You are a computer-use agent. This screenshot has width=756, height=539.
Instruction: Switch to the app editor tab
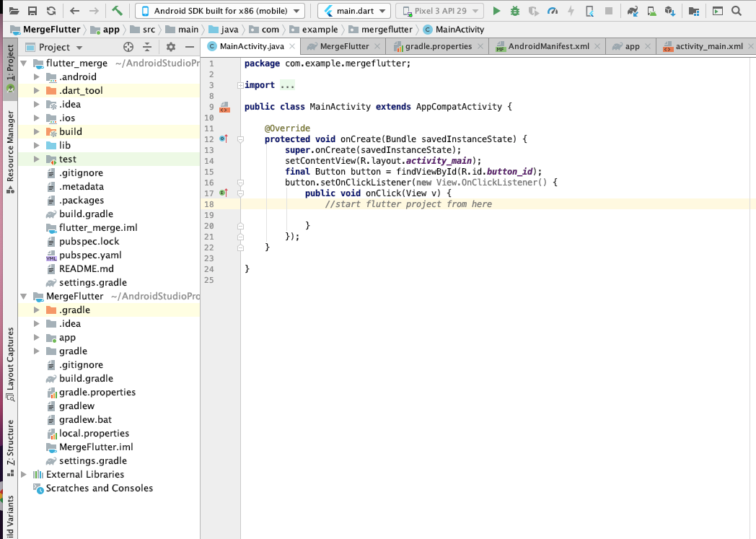click(x=632, y=46)
